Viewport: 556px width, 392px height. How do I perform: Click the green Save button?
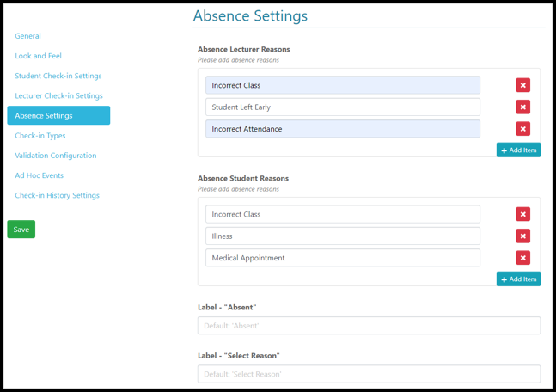21,230
